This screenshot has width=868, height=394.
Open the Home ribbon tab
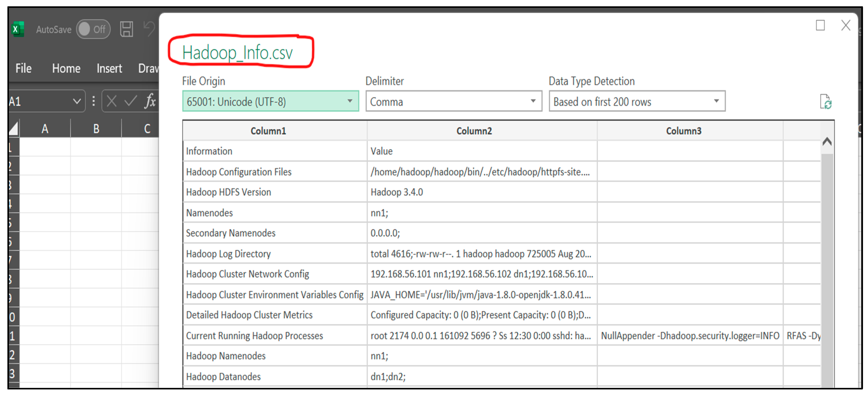tap(66, 68)
